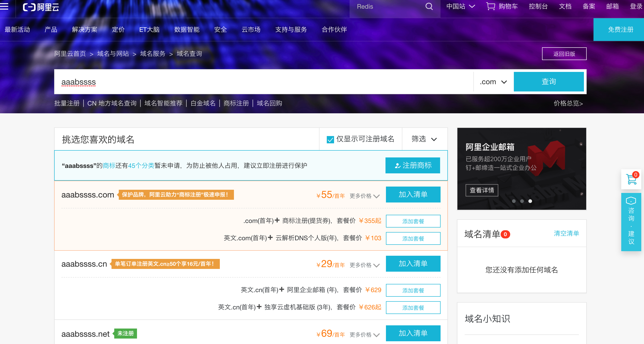Open the 云市场 navigation menu
The width and height of the screenshot is (644, 344).
251,30
